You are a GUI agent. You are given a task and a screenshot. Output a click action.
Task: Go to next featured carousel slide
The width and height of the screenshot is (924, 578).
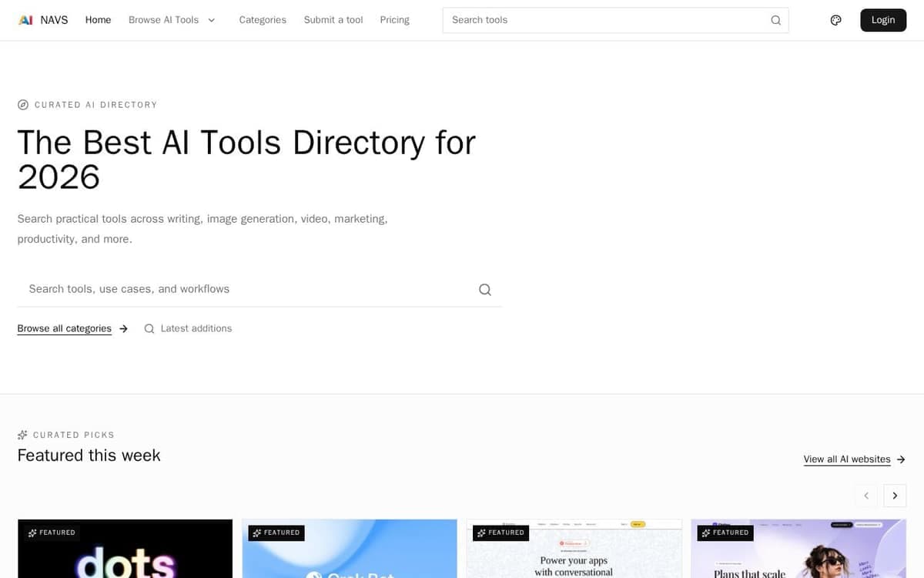pos(895,496)
